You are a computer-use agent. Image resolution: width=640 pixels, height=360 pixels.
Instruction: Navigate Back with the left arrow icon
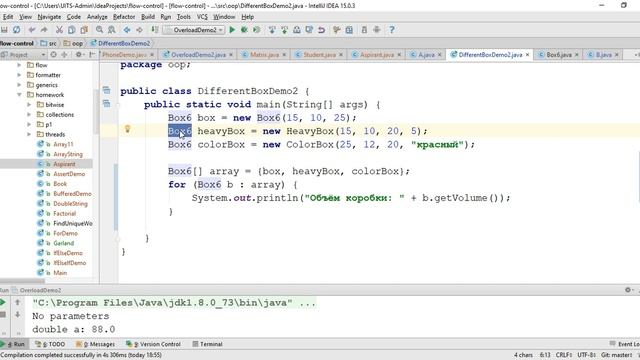[x=127, y=30]
